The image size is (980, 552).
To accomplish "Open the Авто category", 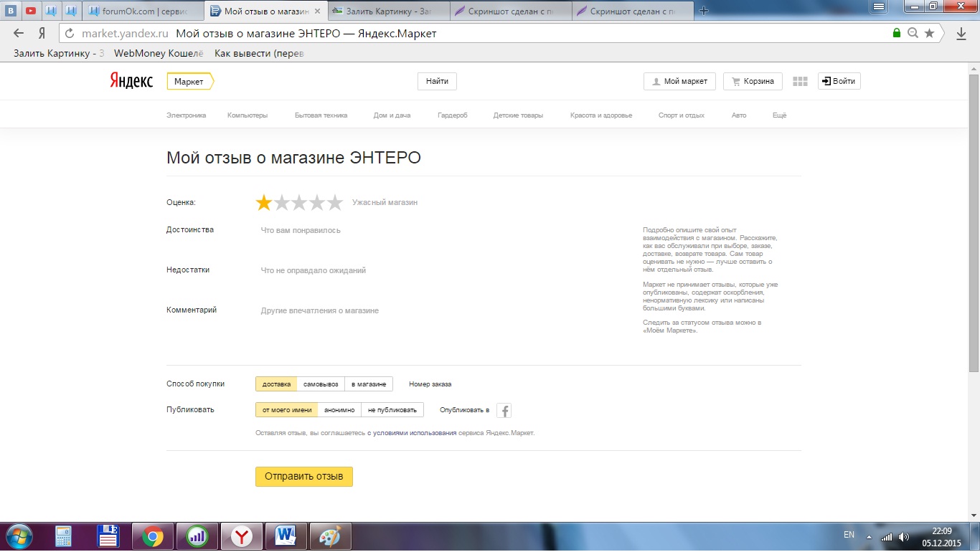I will click(x=739, y=115).
